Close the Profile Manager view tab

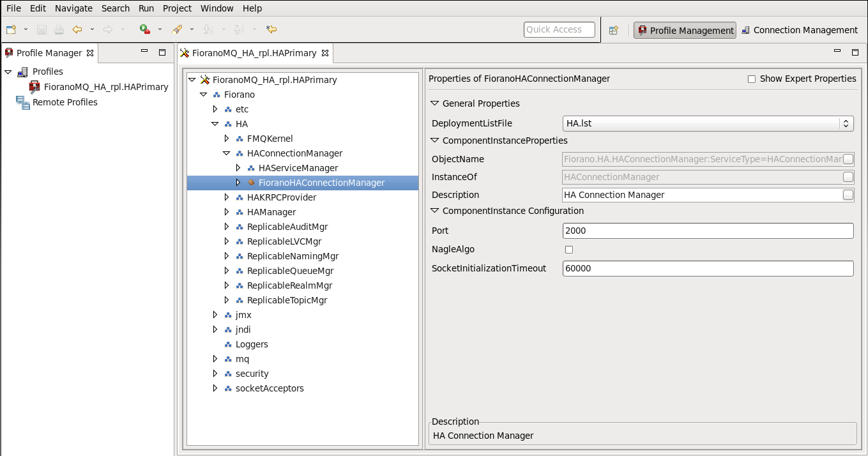pyautogui.click(x=90, y=53)
